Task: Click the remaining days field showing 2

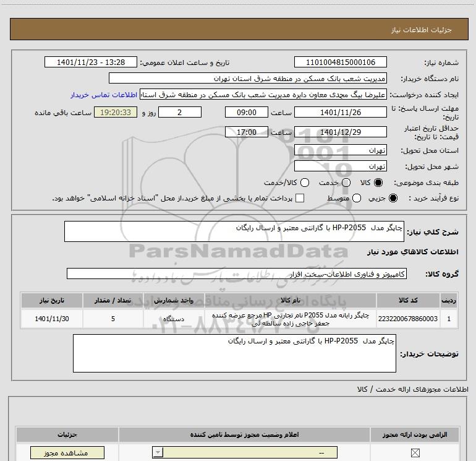Action: [180, 112]
